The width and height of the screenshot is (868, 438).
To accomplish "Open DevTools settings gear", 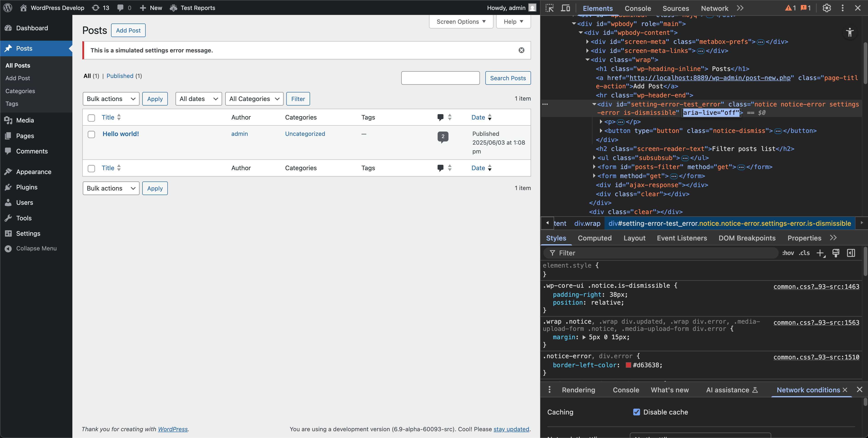I will point(827,8).
